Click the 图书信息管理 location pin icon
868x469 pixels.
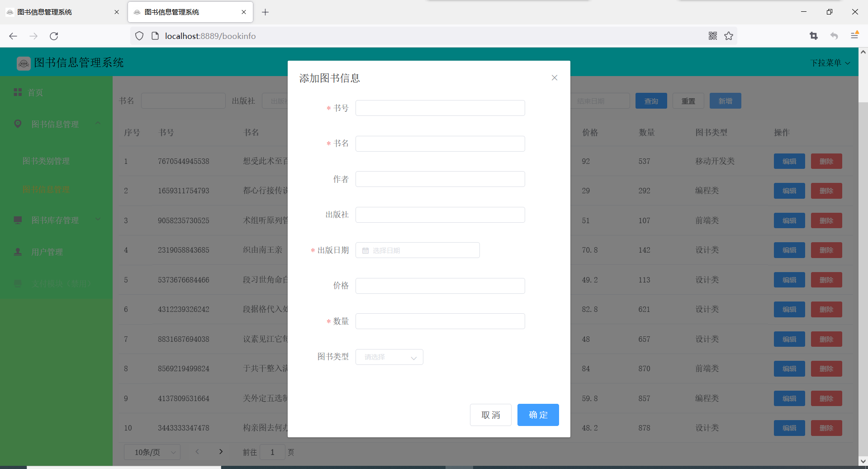18,124
